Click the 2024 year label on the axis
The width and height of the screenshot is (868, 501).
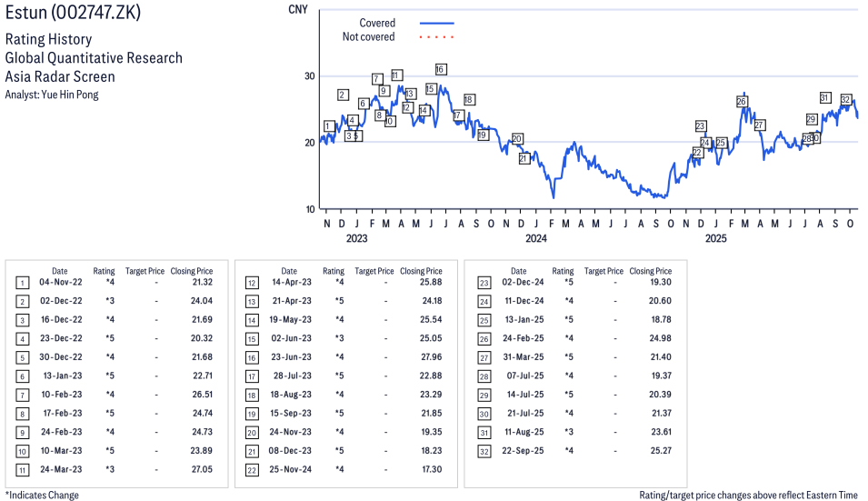point(535,239)
